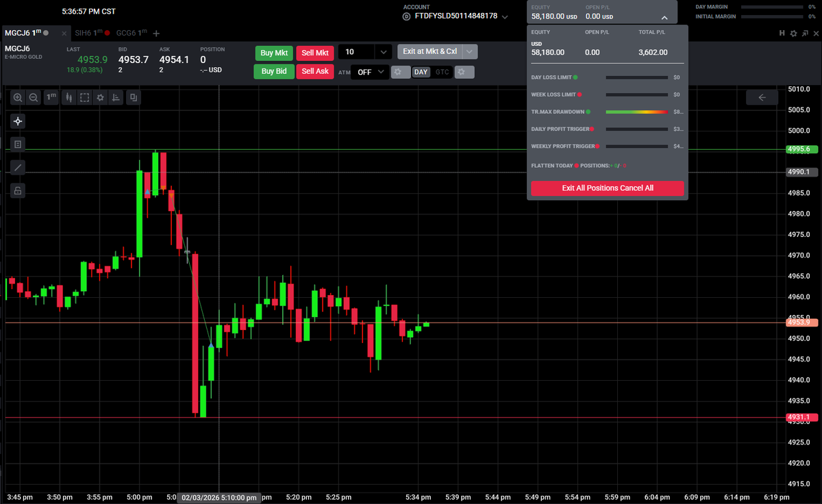Click the FLATTEN TODAY status indicator
The image size is (822, 504).
click(x=577, y=166)
